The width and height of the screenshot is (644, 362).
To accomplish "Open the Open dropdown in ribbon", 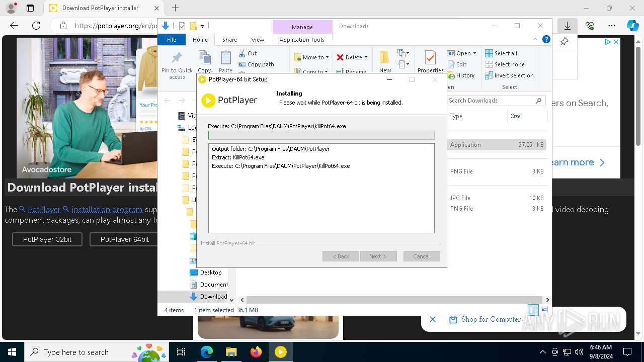I will (x=461, y=53).
